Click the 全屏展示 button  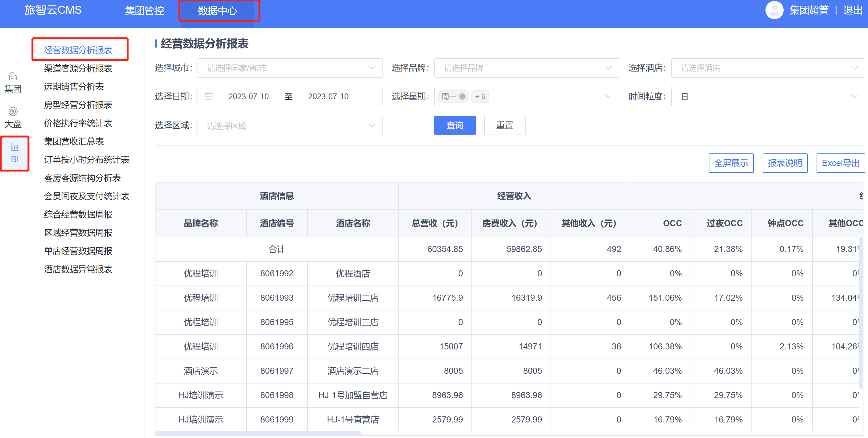731,163
